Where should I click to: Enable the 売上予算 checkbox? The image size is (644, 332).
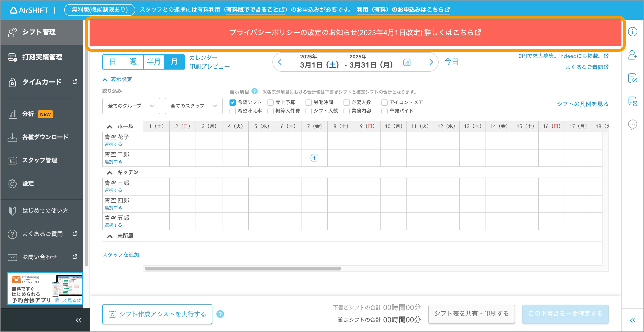tap(270, 102)
